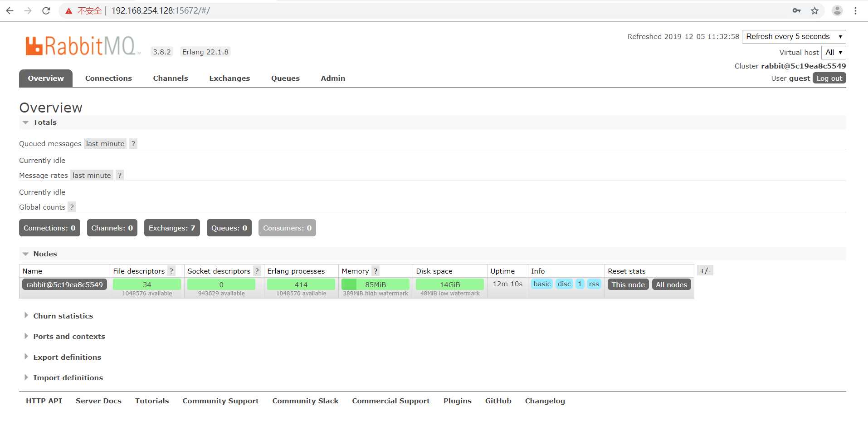Click the rss info tag
This screenshot has width=868, height=431.
pos(594,284)
